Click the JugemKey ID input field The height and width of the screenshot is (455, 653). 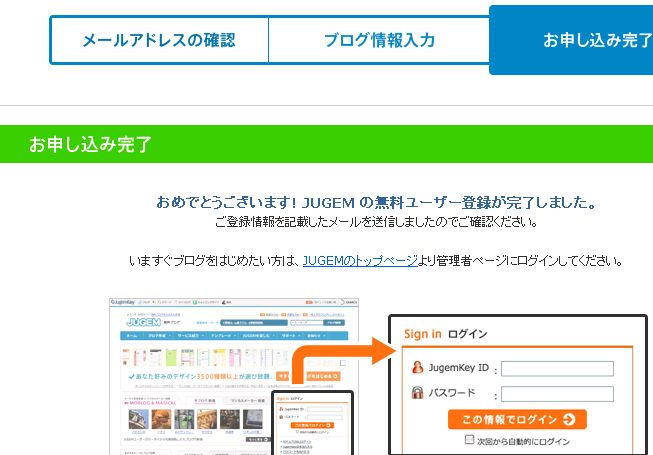point(557,368)
